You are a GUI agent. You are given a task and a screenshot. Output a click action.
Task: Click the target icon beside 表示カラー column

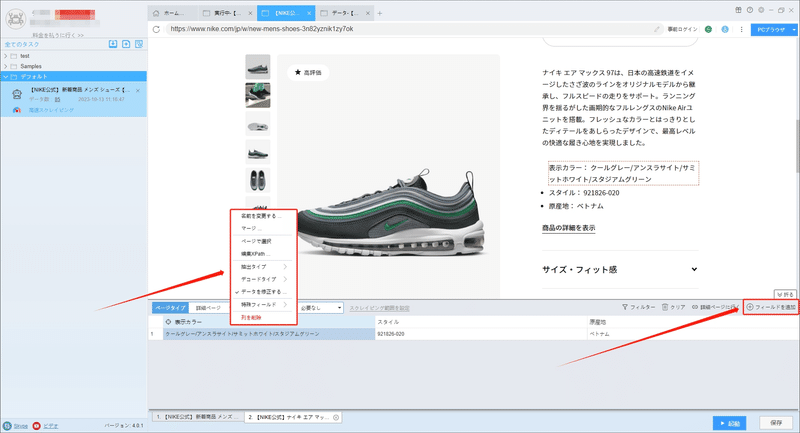168,322
